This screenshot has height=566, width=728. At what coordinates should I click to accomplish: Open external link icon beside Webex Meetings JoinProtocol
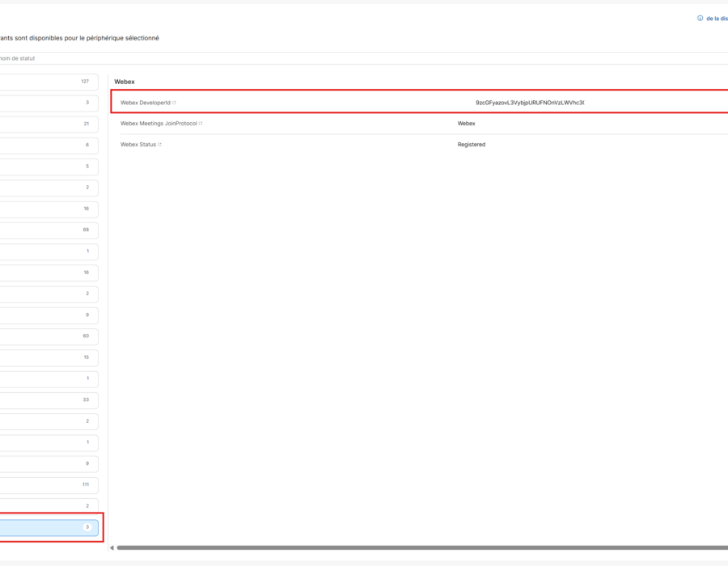coord(201,124)
